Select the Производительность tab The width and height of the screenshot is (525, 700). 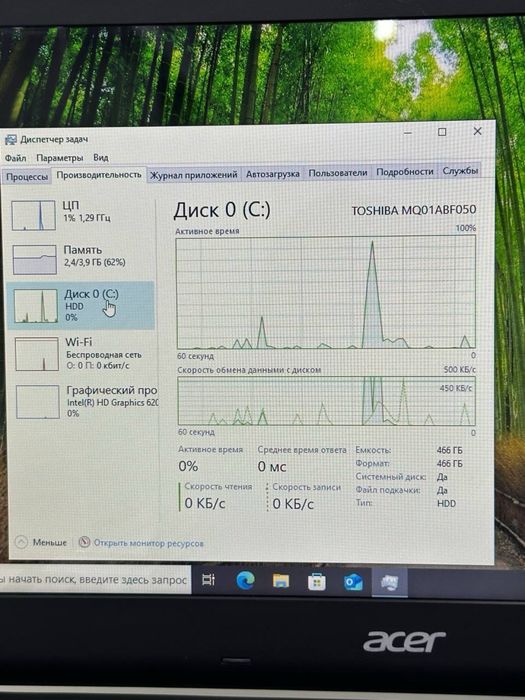click(99, 175)
